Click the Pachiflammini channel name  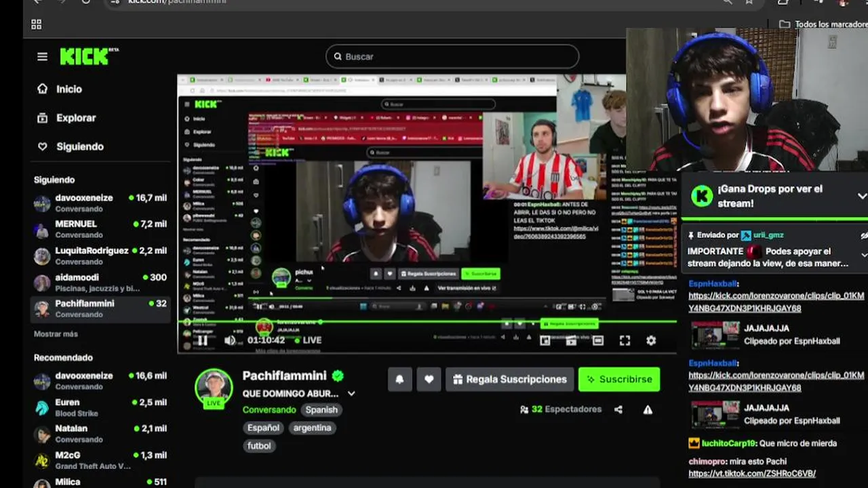(284, 375)
